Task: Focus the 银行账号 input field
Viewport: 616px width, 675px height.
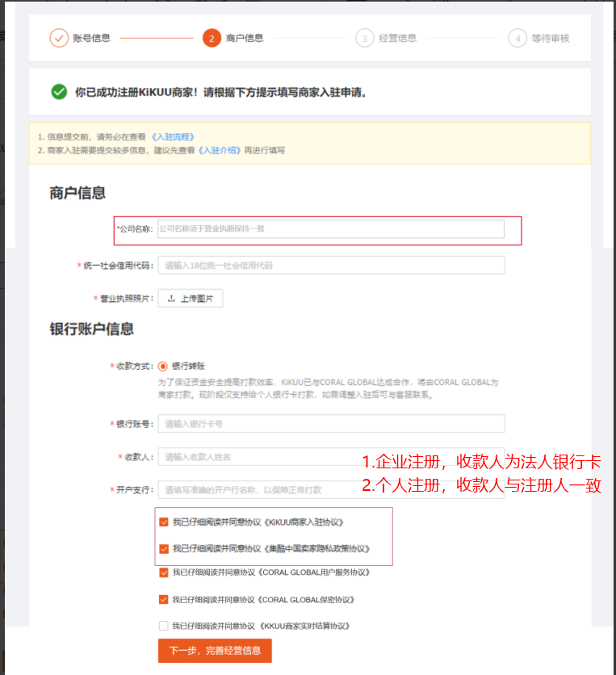Action: pyautogui.click(x=332, y=424)
